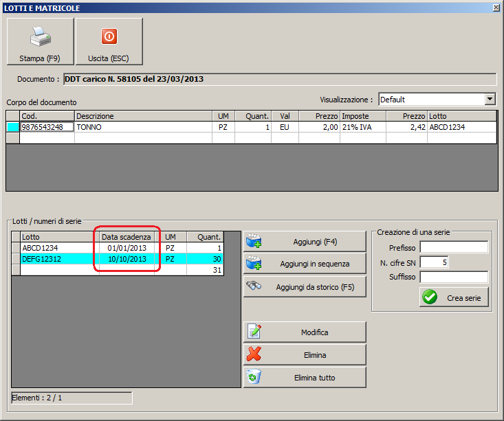Click the Documento field with DDT carico

pyautogui.click(x=280, y=79)
